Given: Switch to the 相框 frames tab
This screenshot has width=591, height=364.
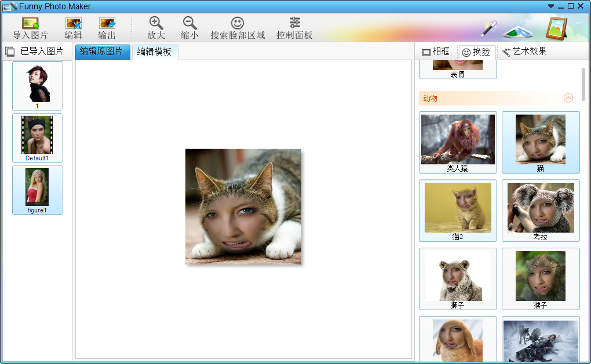Looking at the screenshot, I should tap(436, 52).
